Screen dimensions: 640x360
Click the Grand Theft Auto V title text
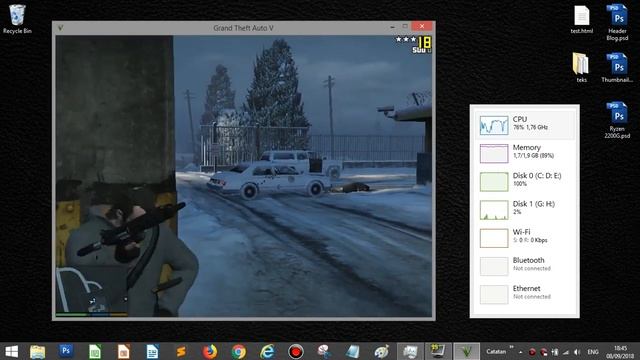(243, 28)
